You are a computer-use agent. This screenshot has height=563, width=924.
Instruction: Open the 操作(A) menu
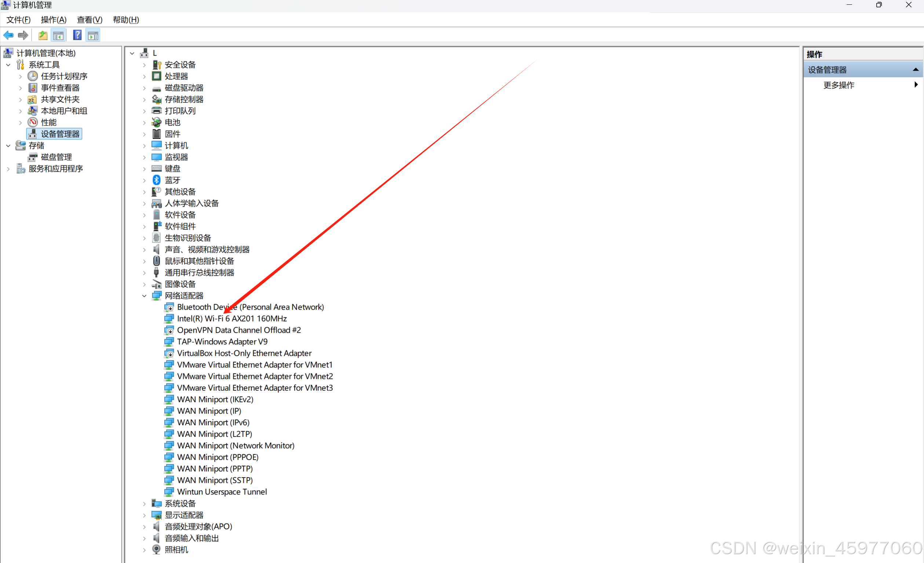click(x=54, y=20)
